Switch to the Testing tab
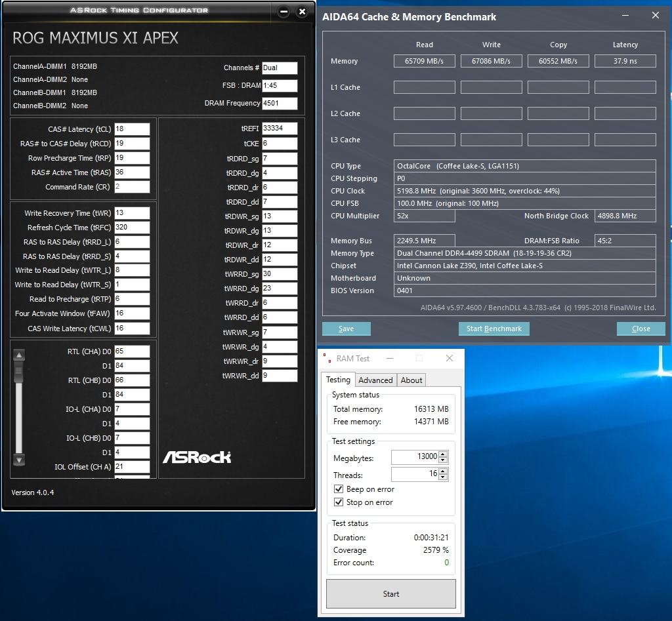 point(338,380)
